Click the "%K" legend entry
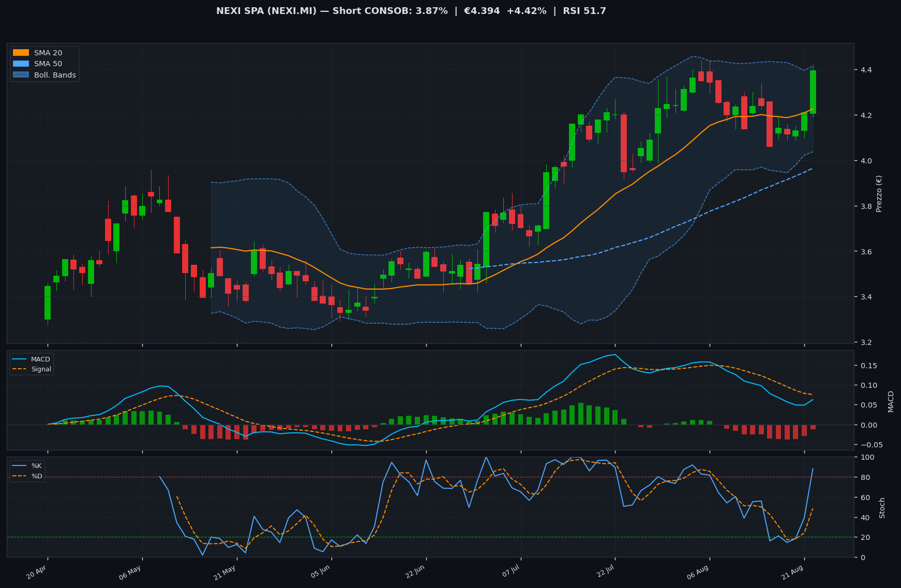 point(36,466)
